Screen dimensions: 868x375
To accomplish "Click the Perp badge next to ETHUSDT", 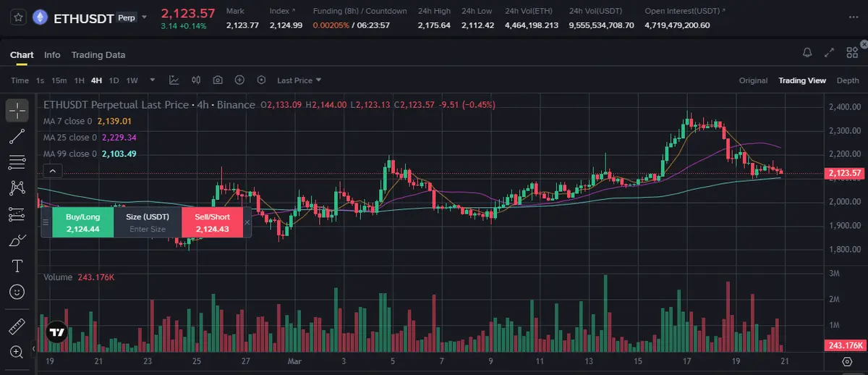I will pos(127,17).
